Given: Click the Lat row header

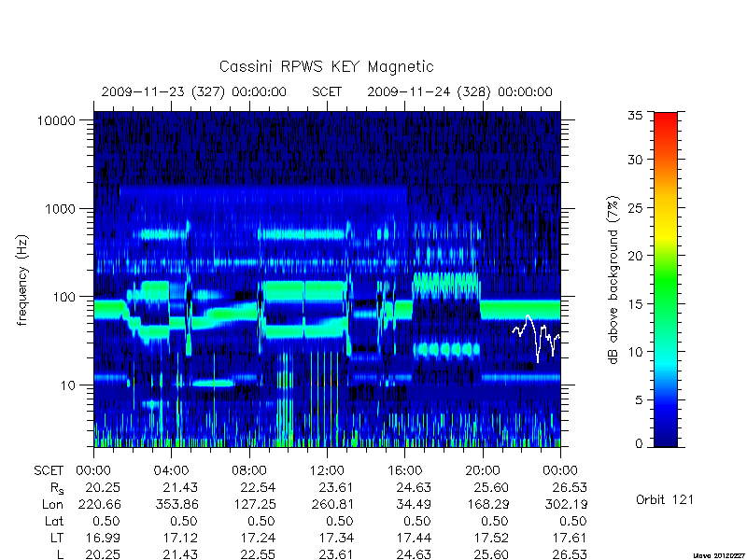Looking at the screenshot, I should [x=54, y=521].
